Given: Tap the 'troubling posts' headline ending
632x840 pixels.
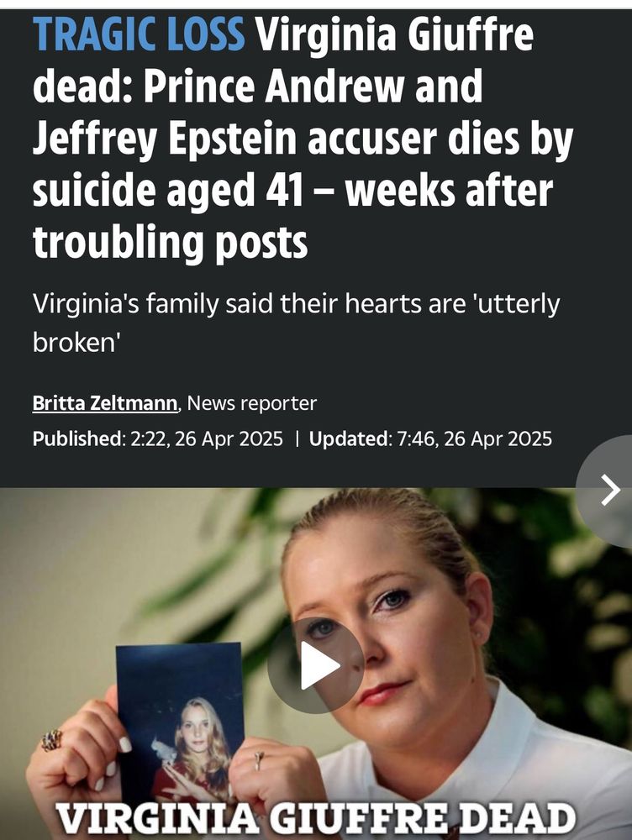Looking at the screenshot, I should click(170, 243).
